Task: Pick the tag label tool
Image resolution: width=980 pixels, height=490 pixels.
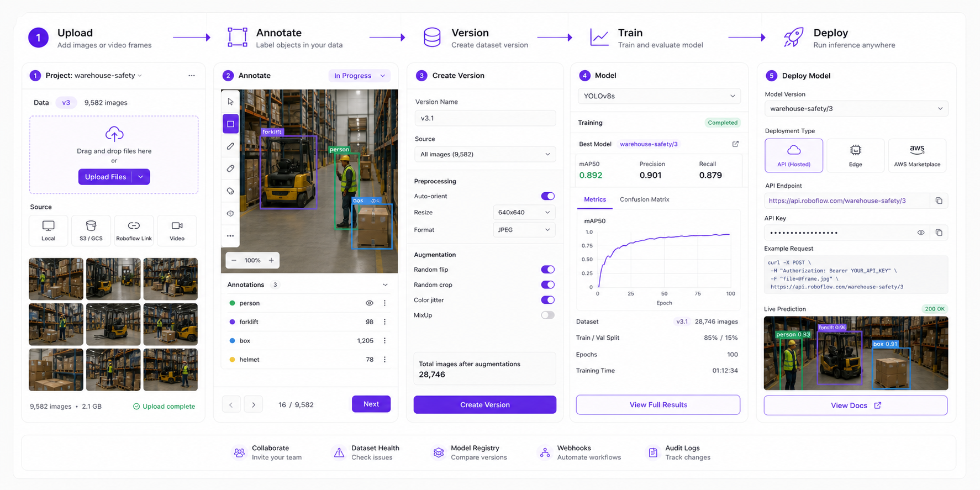Action: pos(230,191)
